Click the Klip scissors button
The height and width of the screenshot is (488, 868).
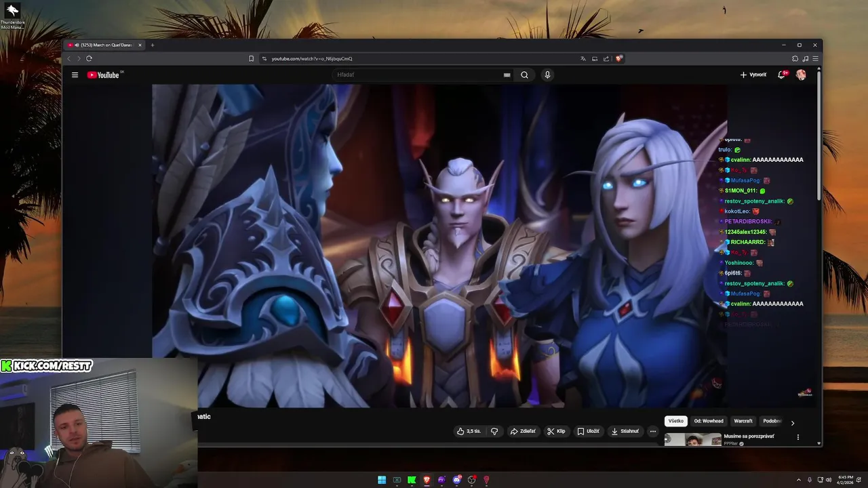(556, 431)
